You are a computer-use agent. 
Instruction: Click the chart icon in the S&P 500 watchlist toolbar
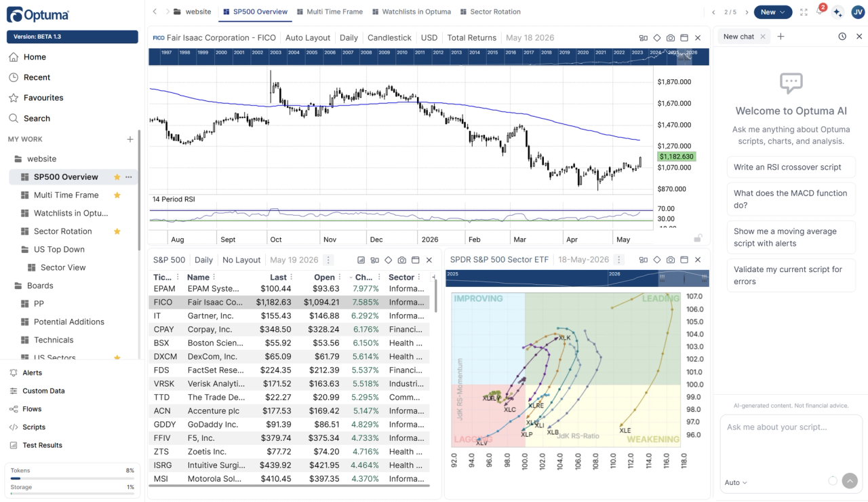[x=361, y=260]
